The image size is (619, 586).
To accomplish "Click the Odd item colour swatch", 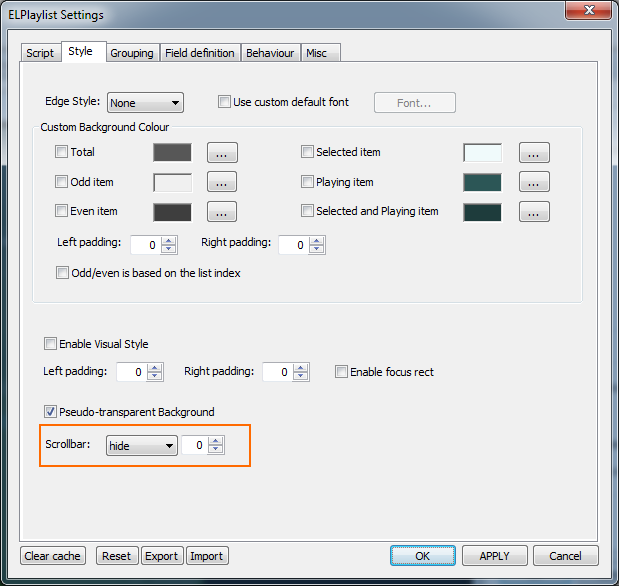I will [173, 182].
